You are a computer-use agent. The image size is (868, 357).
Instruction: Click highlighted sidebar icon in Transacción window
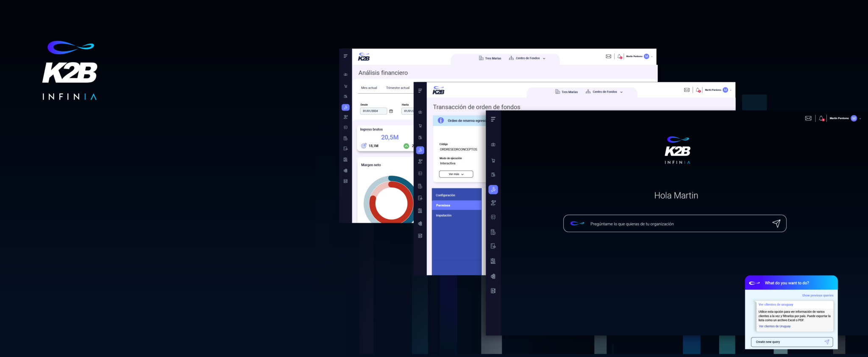click(420, 150)
